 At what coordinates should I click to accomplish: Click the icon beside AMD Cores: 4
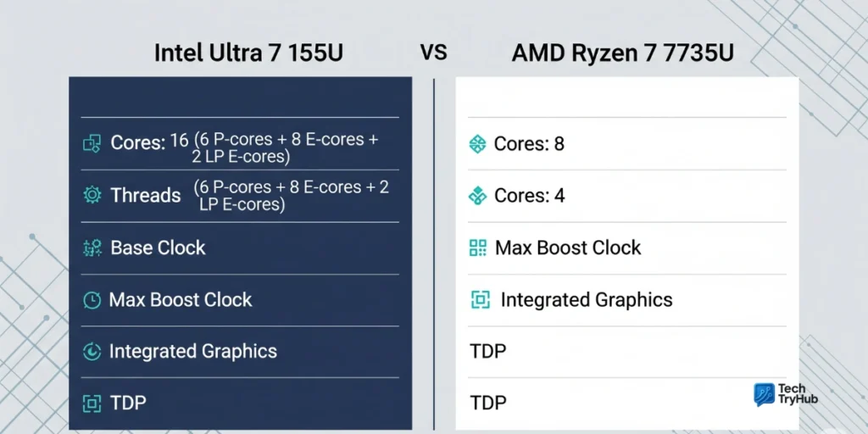click(478, 196)
